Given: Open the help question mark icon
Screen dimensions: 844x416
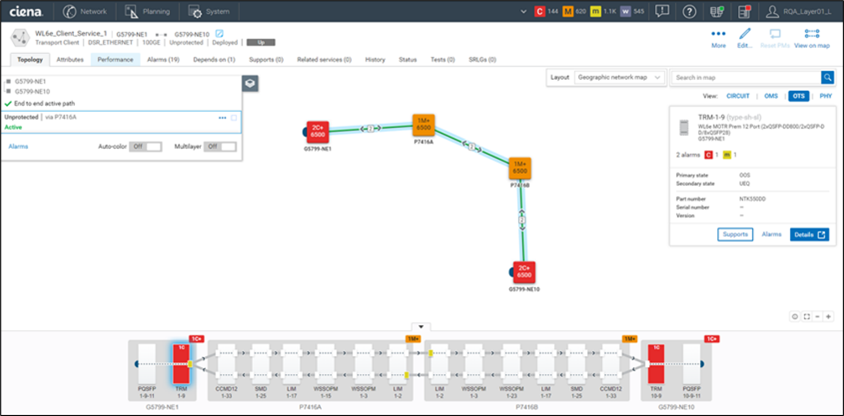Looking at the screenshot, I should (x=689, y=11).
